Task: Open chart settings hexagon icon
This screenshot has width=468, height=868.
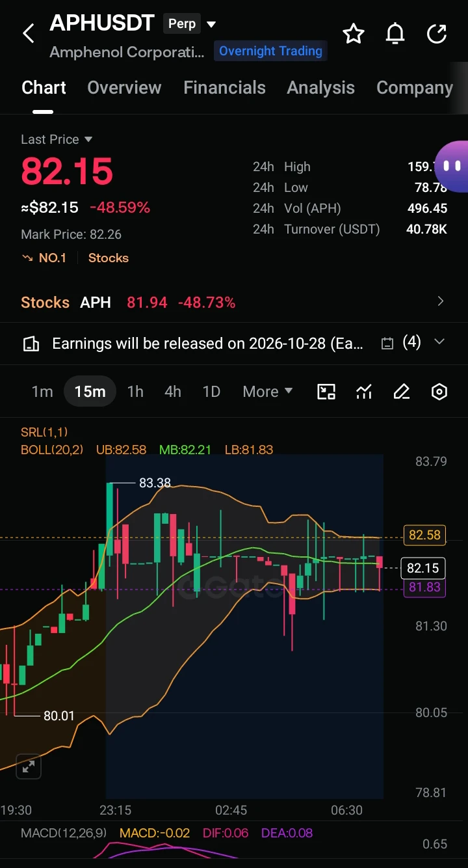Action: [x=439, y=391]
